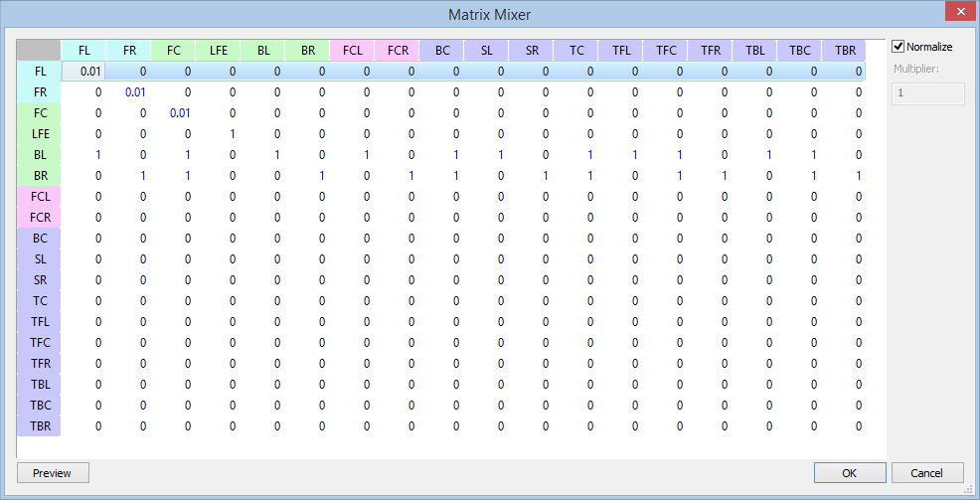
Task: Select the BL row header
Action: pyautogui.click(x=40, y=155)
